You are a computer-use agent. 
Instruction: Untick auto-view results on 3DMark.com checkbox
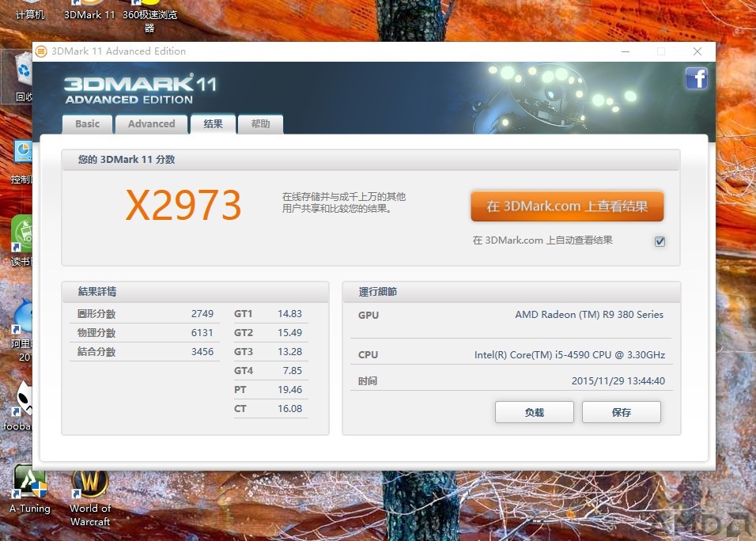click(x=660, y=241)
